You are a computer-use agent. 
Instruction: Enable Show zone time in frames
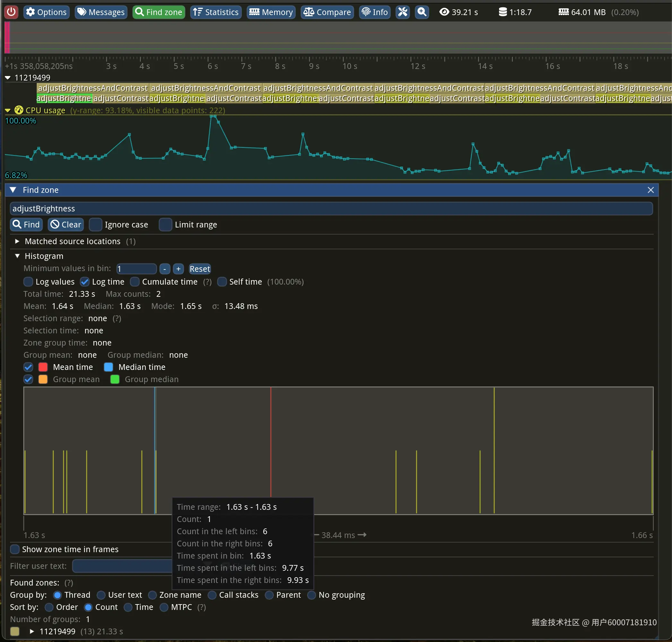[15, 549]
